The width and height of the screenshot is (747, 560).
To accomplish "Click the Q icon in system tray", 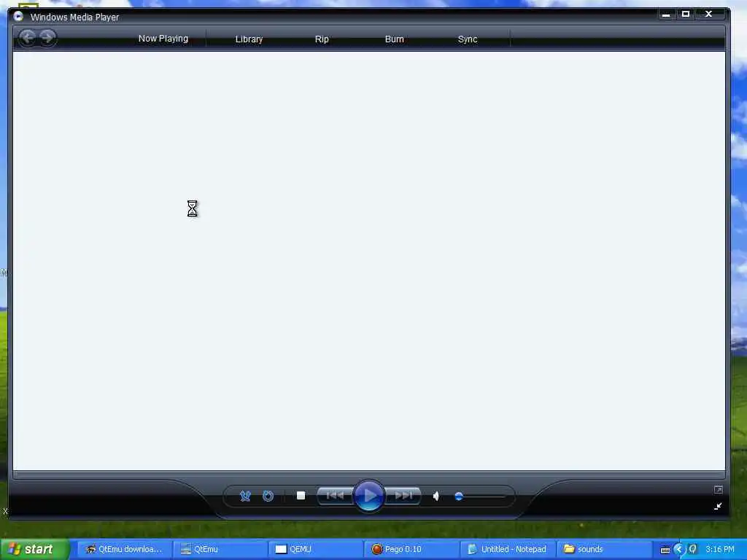I will tap(693, 549).
